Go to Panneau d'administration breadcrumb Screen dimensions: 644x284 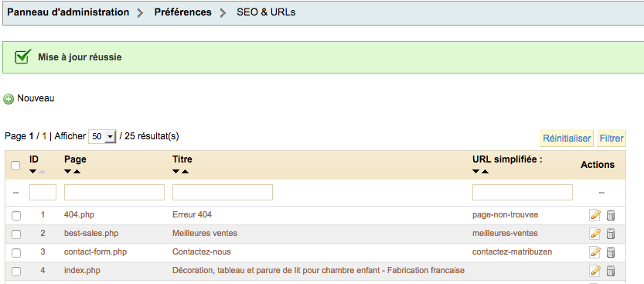click(68, 12)
